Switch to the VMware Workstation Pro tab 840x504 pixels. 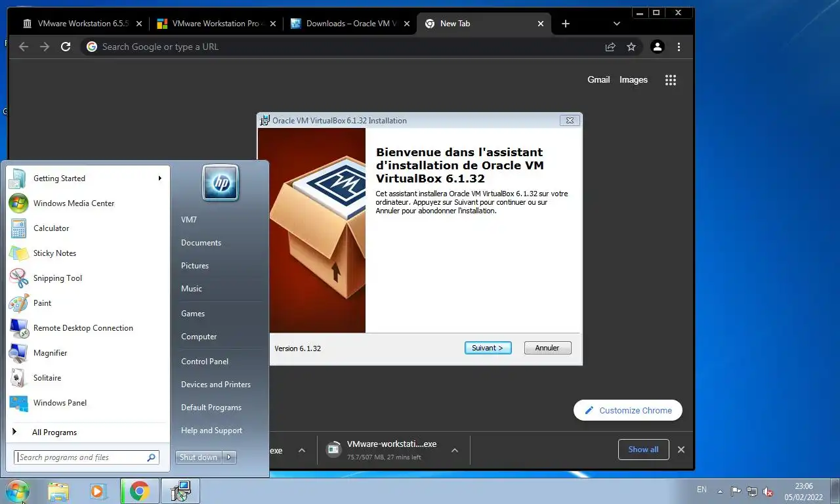217,24
